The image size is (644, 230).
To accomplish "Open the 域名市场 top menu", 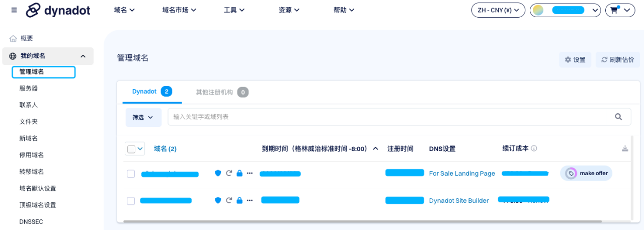I will click(x=179, y=10).
